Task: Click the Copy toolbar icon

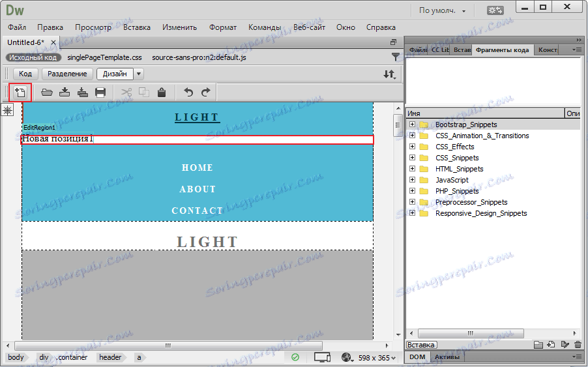Action: point(144,92)
